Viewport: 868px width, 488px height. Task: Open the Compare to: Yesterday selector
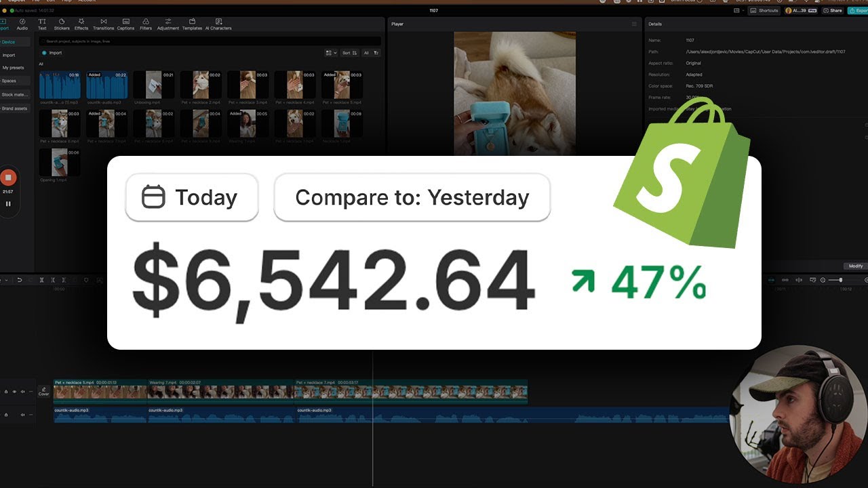tap(412, 197)
